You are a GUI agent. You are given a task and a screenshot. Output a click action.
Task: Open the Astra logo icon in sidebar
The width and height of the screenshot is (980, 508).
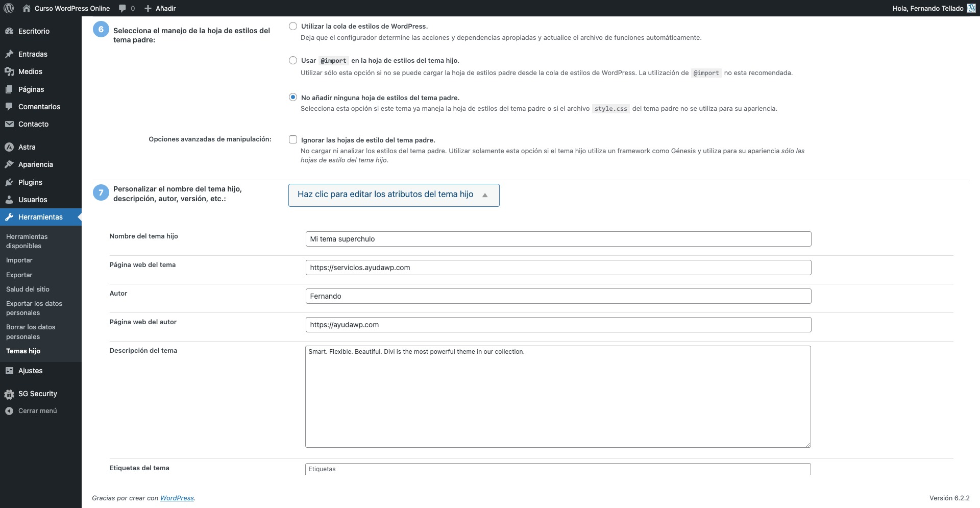[9, 147]
